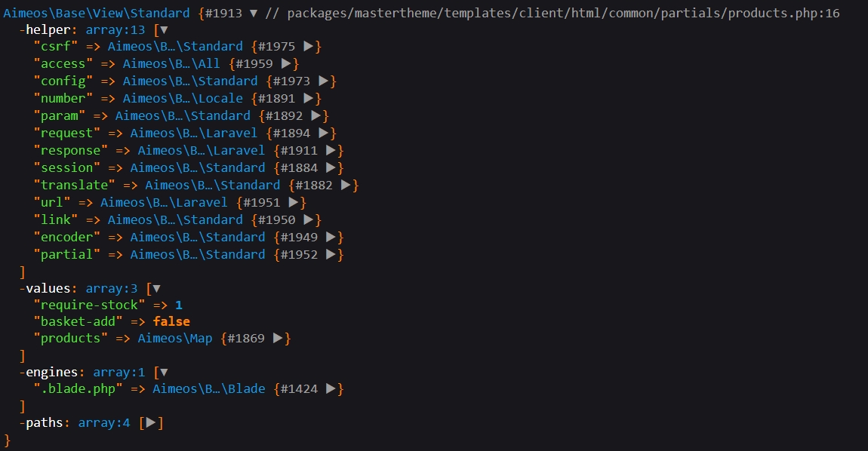Expand the .blade.php Blade object #1424
The image size is (868, 451).
click(x=331, y=389)
